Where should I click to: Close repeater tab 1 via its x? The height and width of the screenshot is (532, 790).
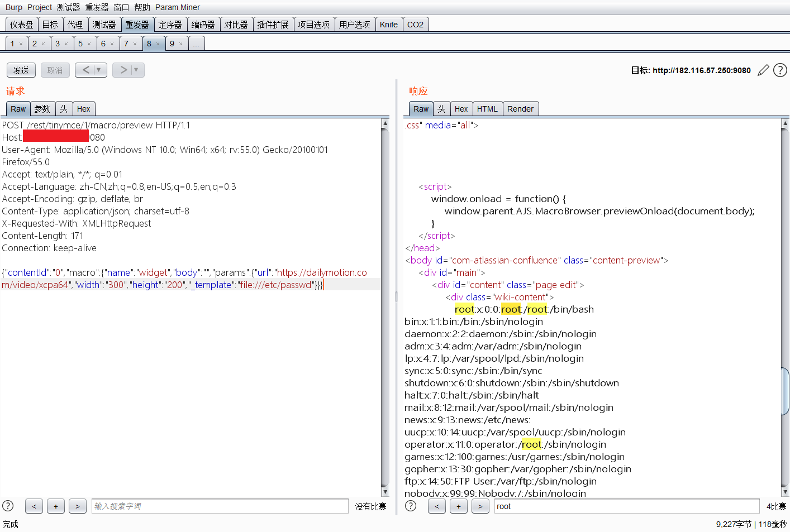tap(21, 44)
